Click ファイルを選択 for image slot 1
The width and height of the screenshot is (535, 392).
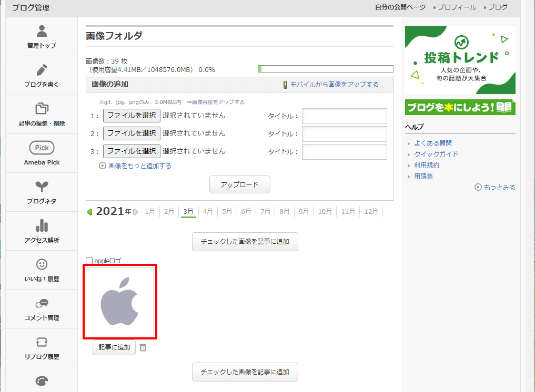[x=132, y=116]
